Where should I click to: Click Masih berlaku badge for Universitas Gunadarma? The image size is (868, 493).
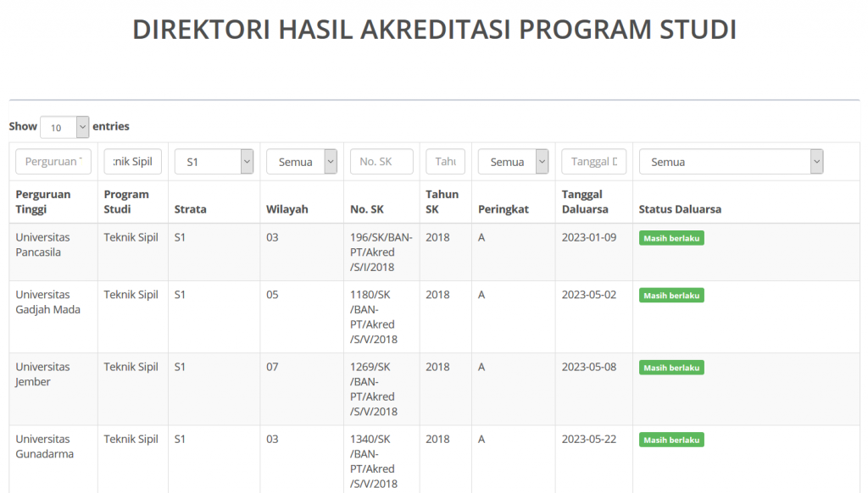tap(671, 440)
